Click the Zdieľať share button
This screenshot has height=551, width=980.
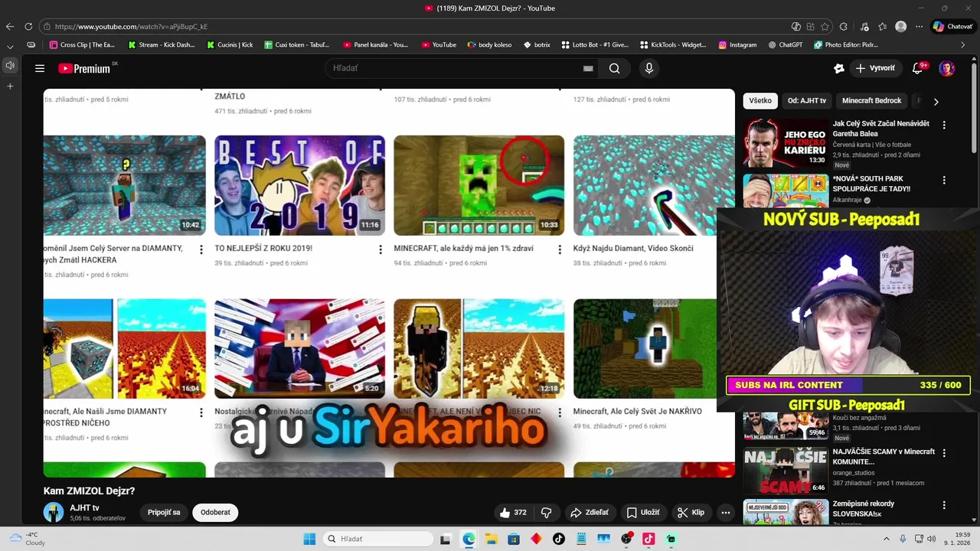click(x=590, y=513)
